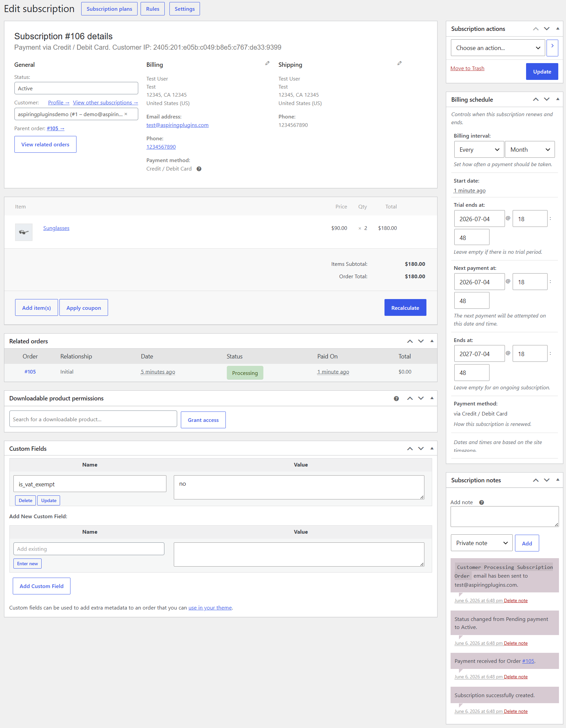The width and height of the screenshot is (566, 728).
Task: Toggle Subscription actions panel collapse
Action: tap(558, 29)
